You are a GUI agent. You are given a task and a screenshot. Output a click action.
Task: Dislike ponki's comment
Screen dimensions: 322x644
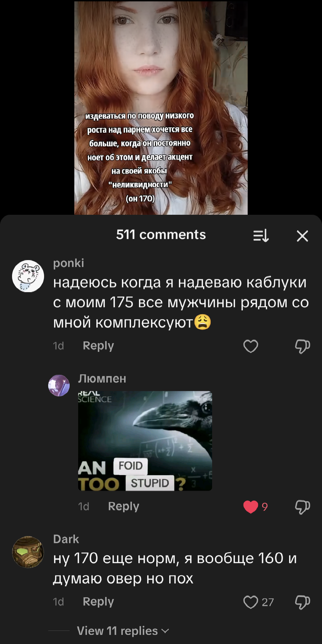click(302, 346)
